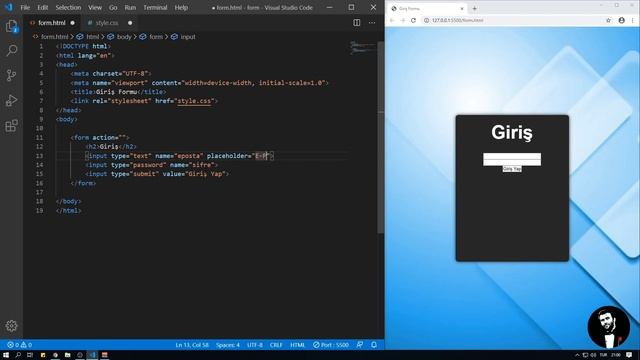Follow the style.css link on line 7
640x360 pixels.
pyautogui.click(x=194, y=101)
